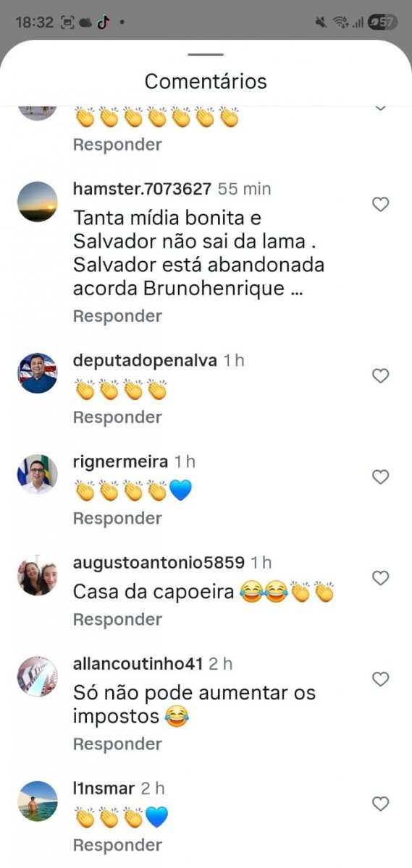This screenshot has width=412, height=868.
Task: Tap the heart beside l1nsmar's comment
Action: (x=380, y=804)
